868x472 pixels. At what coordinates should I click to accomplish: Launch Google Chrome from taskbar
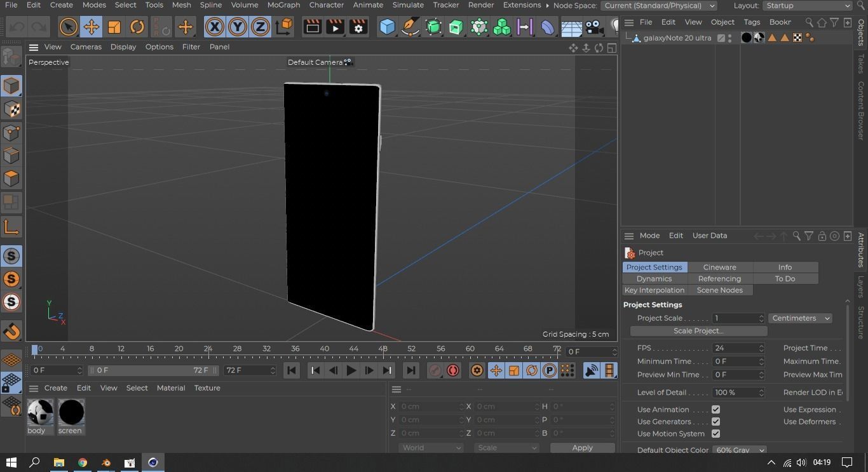coord(82,462)
